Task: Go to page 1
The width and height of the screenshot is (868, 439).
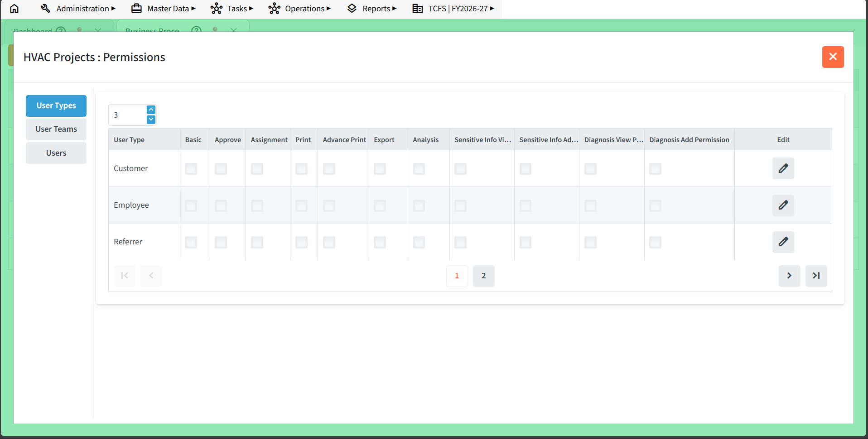Action: coord(457,276)
